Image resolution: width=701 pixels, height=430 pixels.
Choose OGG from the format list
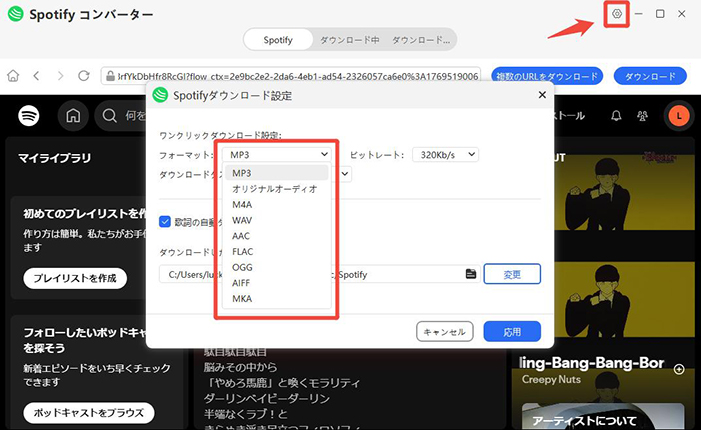277,267
